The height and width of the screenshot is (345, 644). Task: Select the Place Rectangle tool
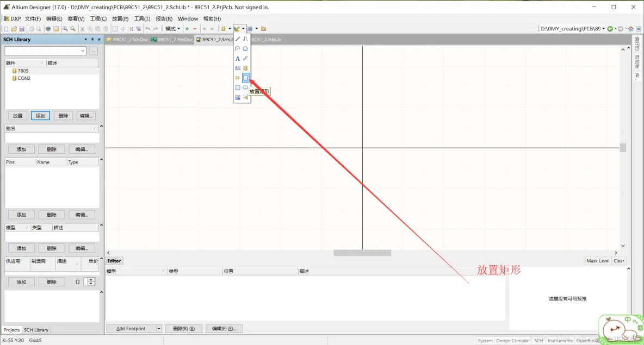click(x=245, y=78)
